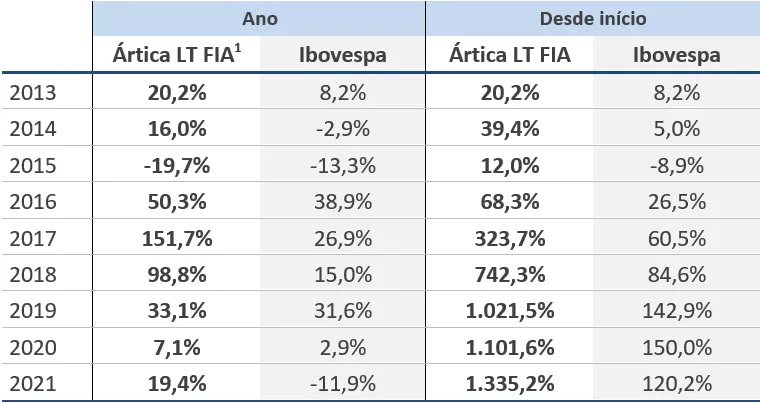The height and width of the screenshot is (403, 760).
Task: Click the 38,9% Ibovespa value
Action: point(343,202)
